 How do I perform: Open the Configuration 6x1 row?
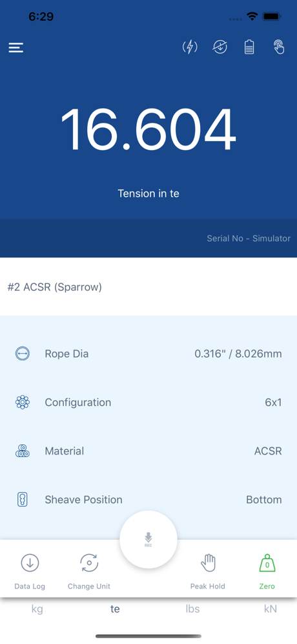(148, 402)
